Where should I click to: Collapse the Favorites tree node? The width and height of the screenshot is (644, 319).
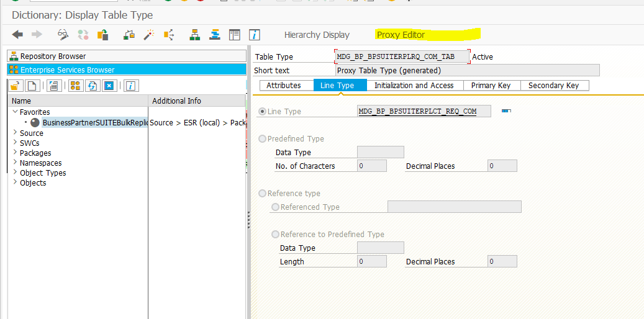click(15, 112)
